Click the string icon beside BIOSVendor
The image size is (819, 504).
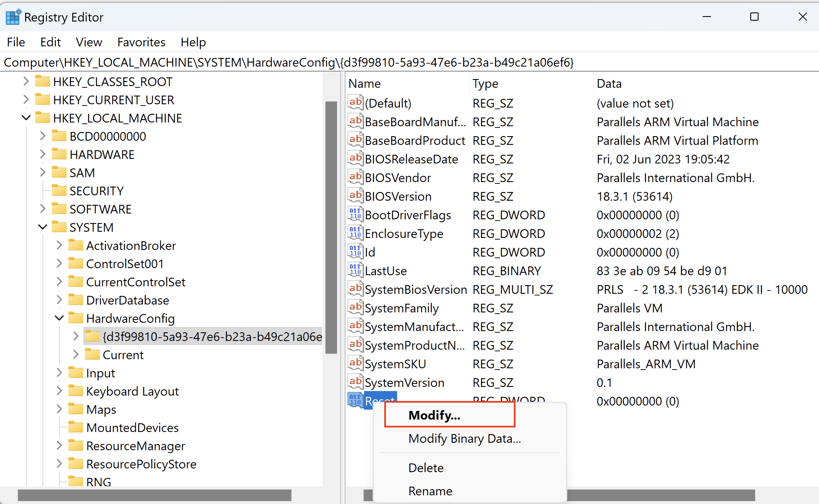355,177
